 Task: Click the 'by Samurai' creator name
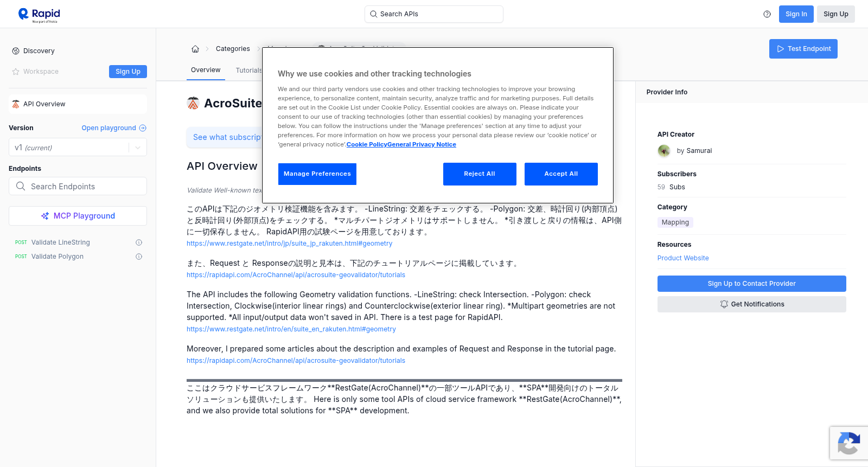tap(694, 151)
